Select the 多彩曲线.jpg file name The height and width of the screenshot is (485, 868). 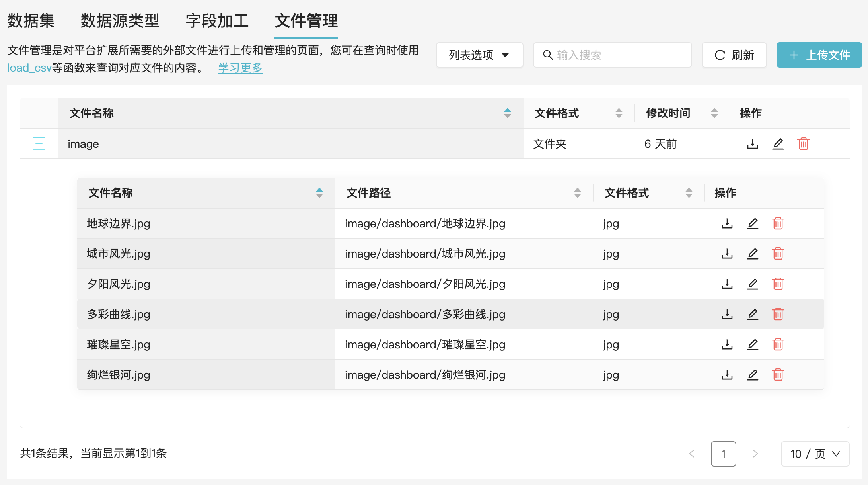(x=119, y=314)
